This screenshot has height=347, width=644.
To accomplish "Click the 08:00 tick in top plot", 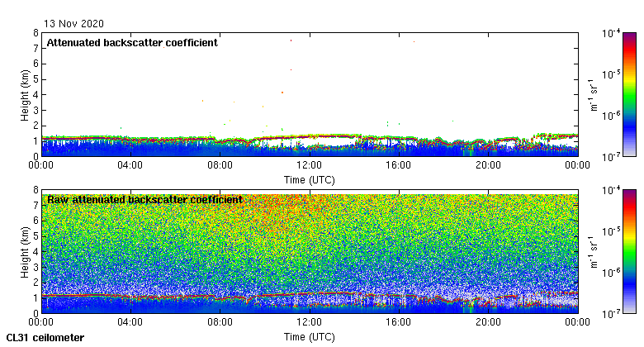I will [220, 165].
